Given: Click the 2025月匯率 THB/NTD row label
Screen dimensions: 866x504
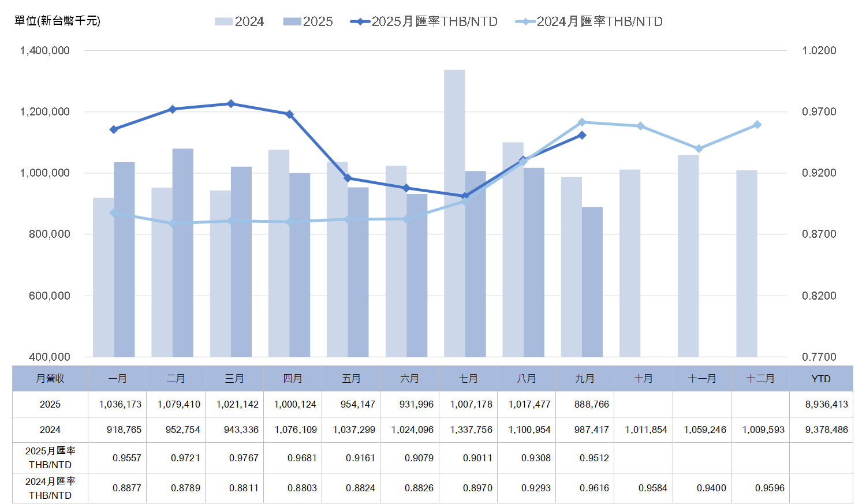Looking at the screenshot, I should tap(50, 458).
